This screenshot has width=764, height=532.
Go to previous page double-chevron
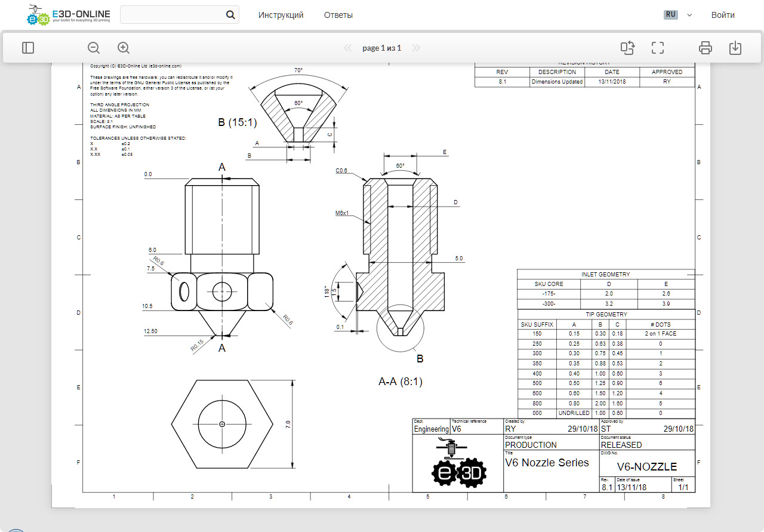point(348,48)
